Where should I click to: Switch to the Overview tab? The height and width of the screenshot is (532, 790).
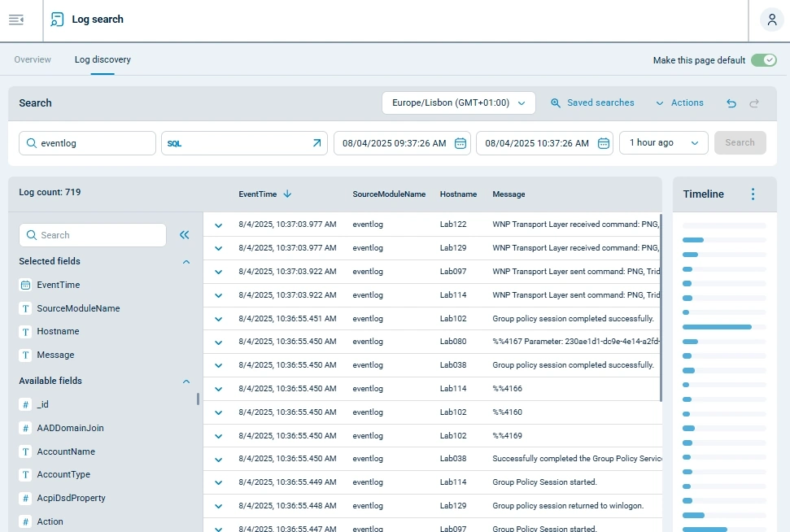(33, 59)
